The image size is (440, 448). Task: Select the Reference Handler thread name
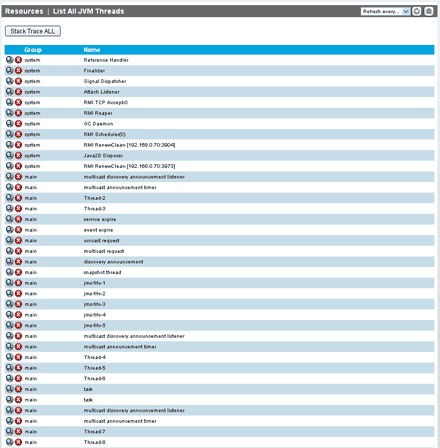106,60
